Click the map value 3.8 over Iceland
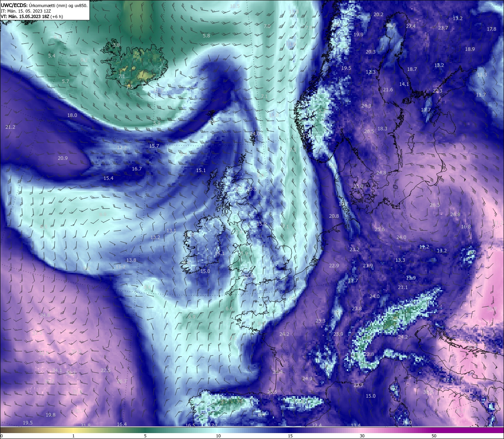 [116, 45]
